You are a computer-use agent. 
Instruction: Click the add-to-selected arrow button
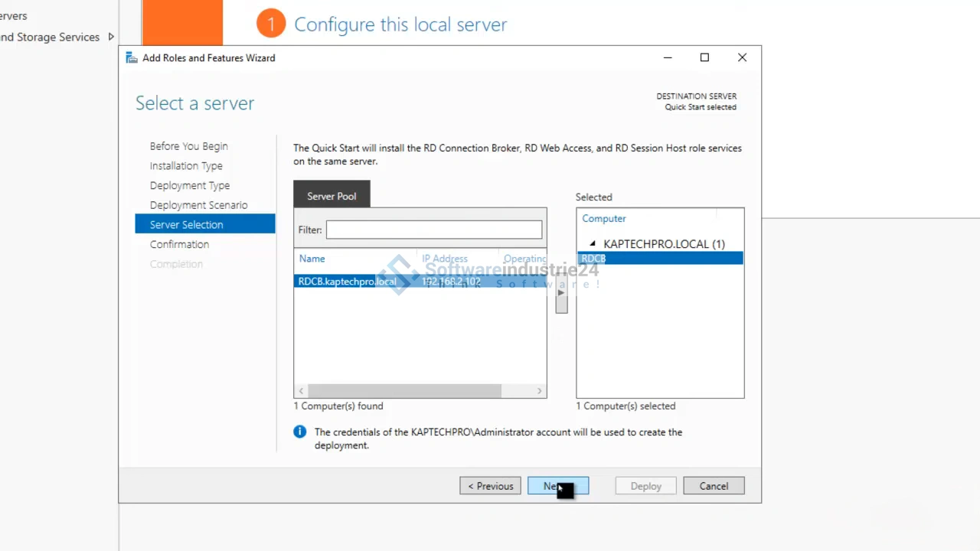[561, 294]
